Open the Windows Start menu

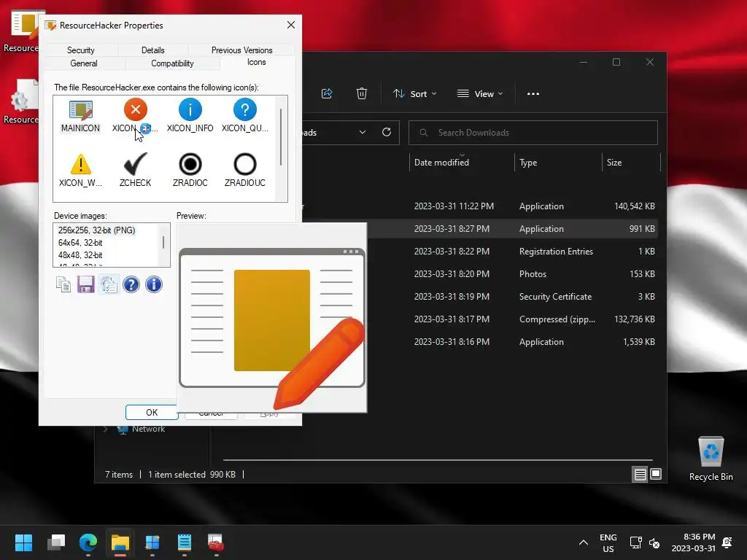click(23, 542)
